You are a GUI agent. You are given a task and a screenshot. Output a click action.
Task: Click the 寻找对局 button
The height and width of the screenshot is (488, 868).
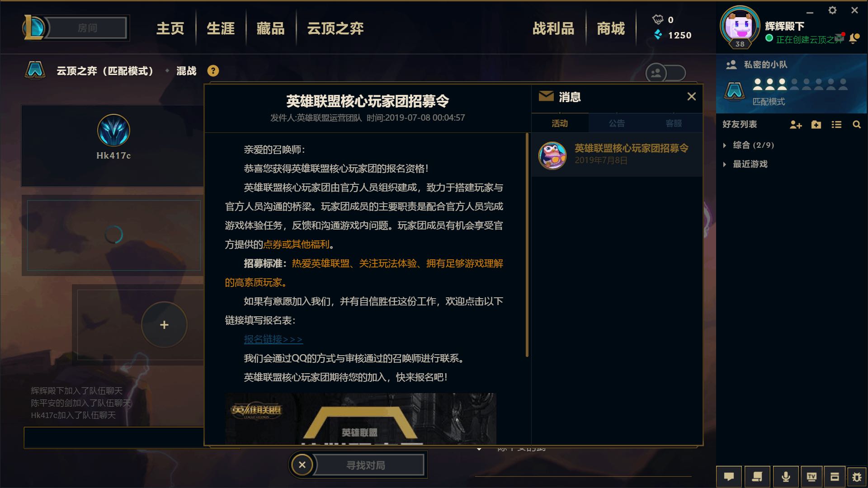tap(366, 465)
